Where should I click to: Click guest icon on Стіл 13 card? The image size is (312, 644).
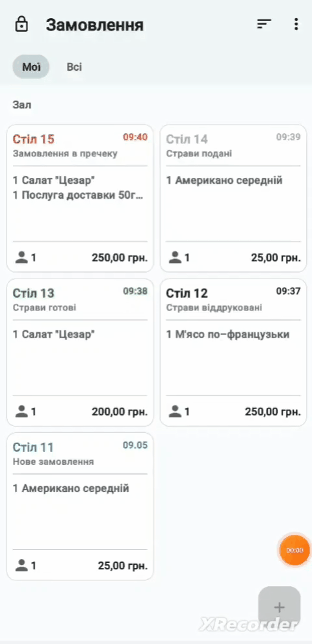click(21, 412)
